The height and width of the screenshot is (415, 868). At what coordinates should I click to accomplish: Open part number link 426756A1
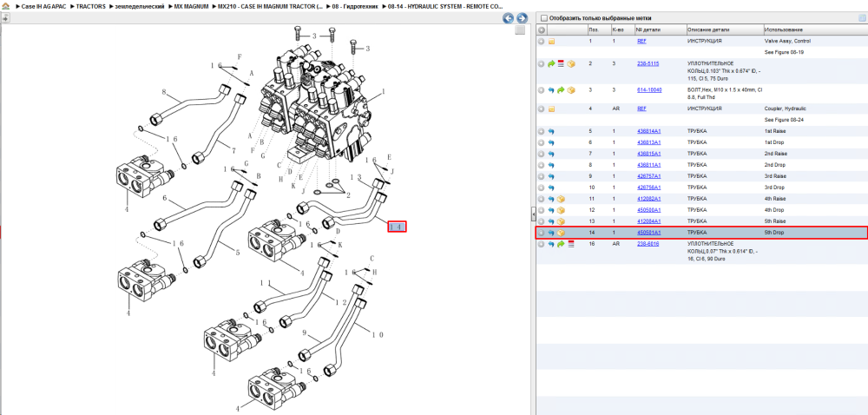(648, 188)
